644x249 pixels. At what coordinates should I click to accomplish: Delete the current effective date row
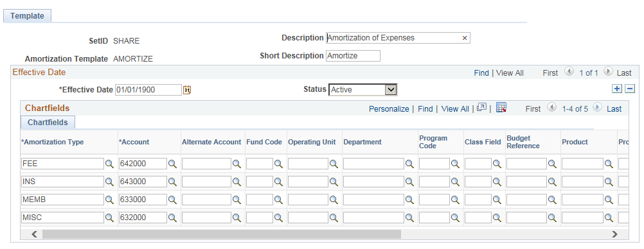pos(630,89)
